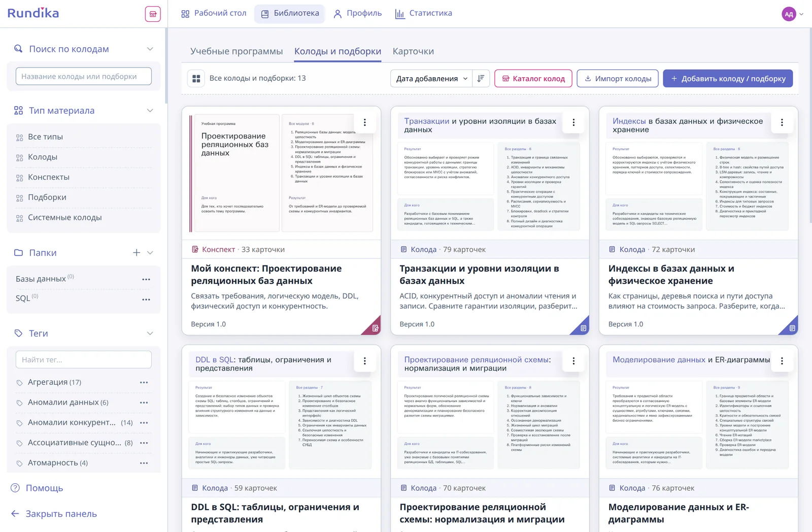Toggle sort order icon next to Дата добавления
The height and width of the screenshot is (532, 812).
[x=481, y=78]
